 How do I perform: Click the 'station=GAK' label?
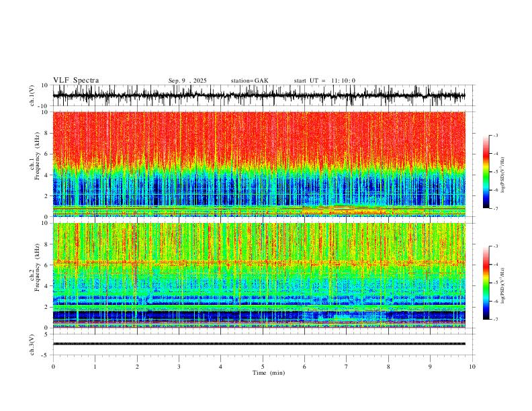[249, 81]
